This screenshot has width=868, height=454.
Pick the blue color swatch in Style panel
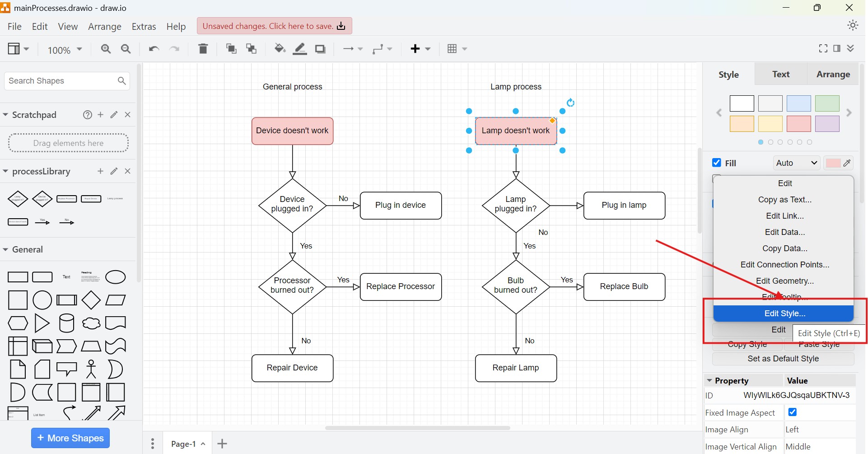(799, 103)
